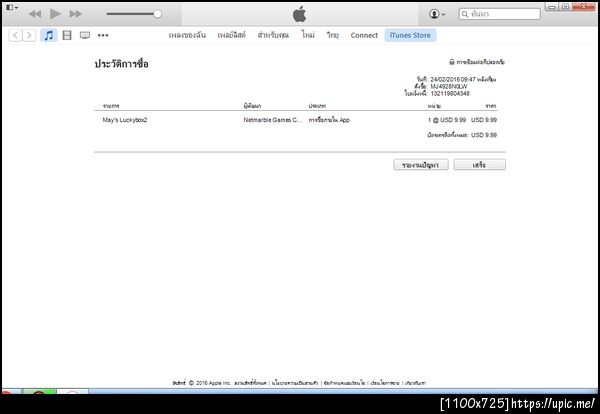Click the Report a Problem button (รายงานปัญหา)

pos(421,165)
